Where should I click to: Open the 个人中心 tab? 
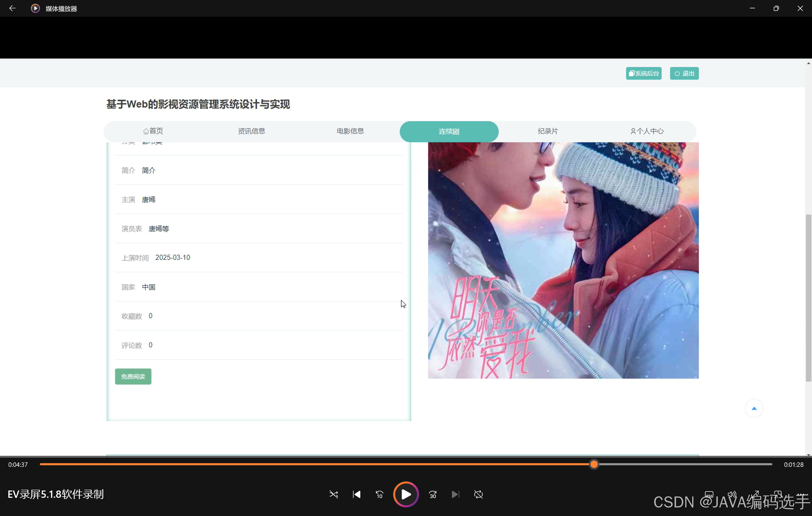(x=647, y=131)
